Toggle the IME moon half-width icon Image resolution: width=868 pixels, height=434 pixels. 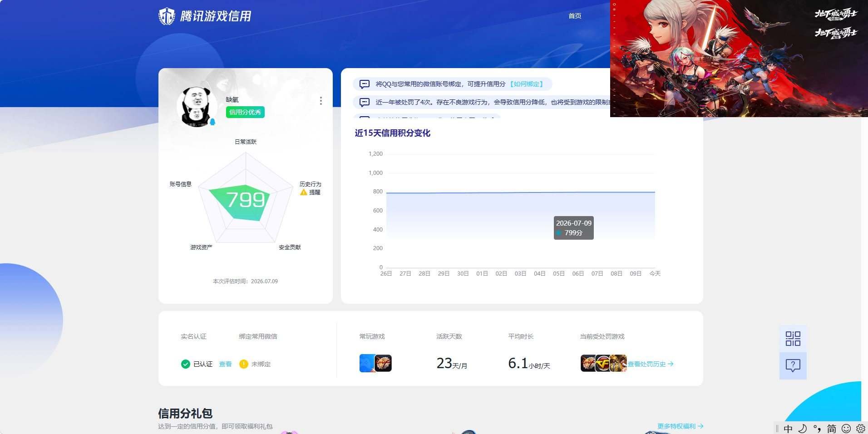[x=803, y=429]
